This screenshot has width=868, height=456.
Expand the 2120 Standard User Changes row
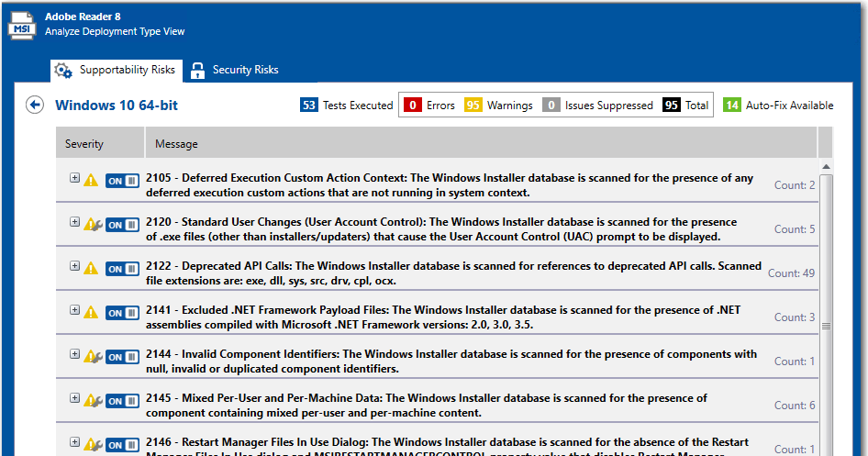pyautogui.click(x=75, y=222)
